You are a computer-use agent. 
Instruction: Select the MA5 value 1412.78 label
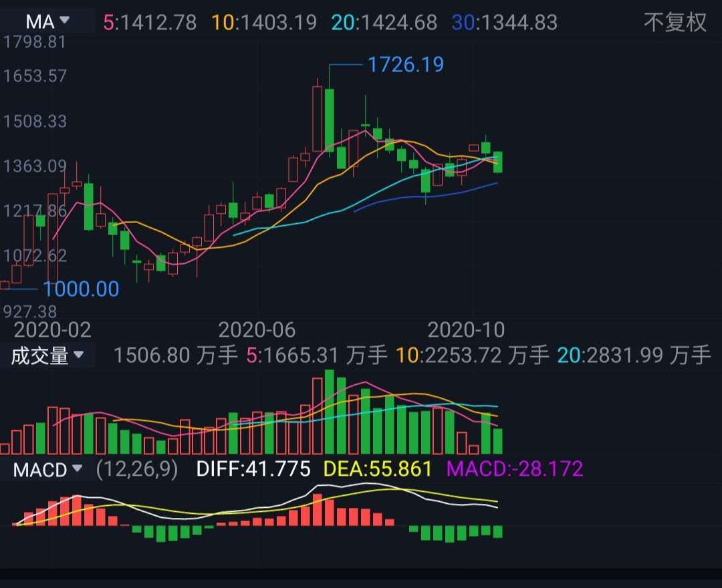click(150, 22)
